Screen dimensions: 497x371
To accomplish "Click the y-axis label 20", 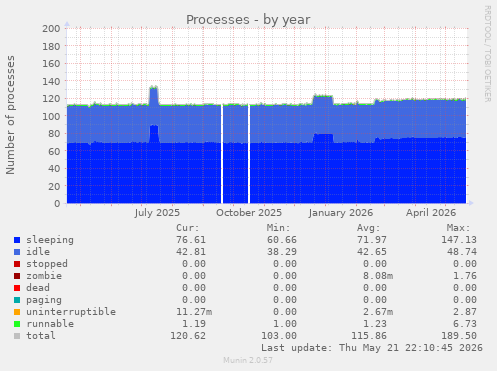I will coord(54,186).
